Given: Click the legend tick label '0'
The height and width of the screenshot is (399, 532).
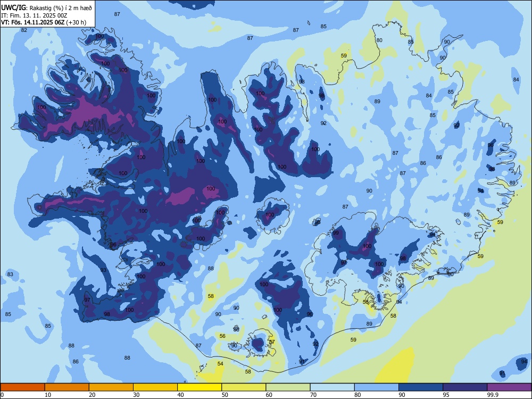Looking at the screenshot, I should pos(2,395).
